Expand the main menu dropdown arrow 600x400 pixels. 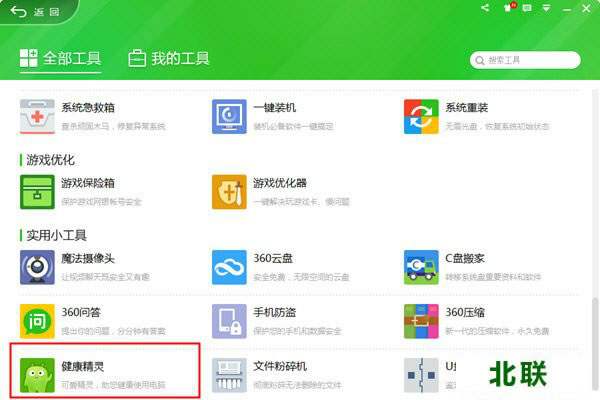coord(548,8)
